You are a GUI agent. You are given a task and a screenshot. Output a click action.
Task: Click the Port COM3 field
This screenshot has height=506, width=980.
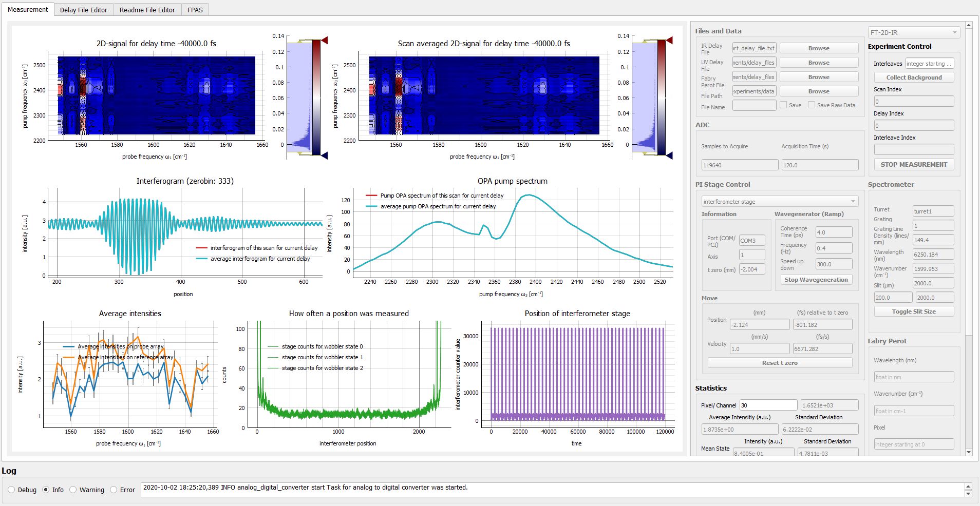(x=752, y=240)
